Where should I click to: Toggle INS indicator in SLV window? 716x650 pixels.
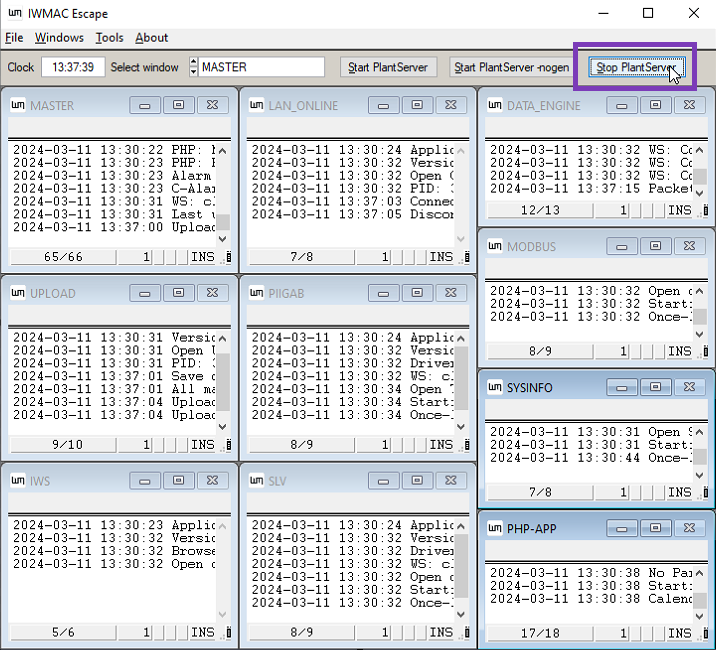(441, 632)
